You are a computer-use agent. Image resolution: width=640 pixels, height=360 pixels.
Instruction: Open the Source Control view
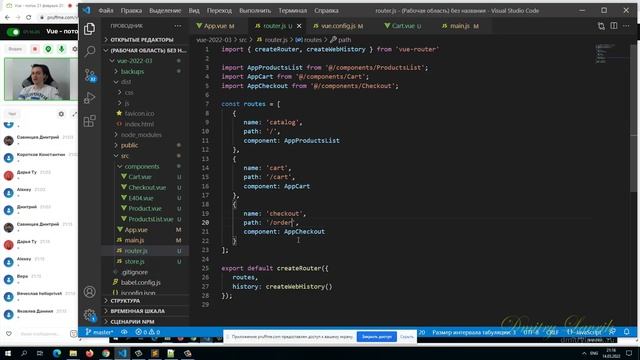[90, 75]
